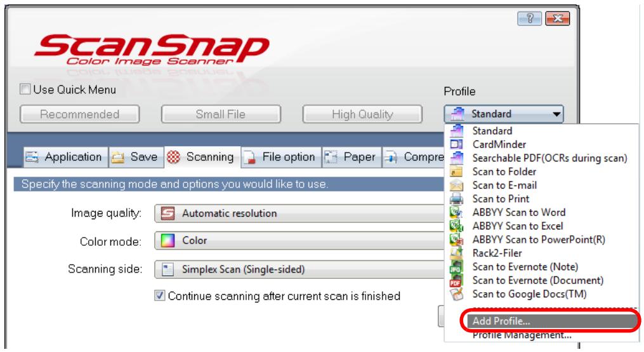Click the Scan to Google Docs icon
Viewport: 644px width, 352px height.
pos(457,294)
